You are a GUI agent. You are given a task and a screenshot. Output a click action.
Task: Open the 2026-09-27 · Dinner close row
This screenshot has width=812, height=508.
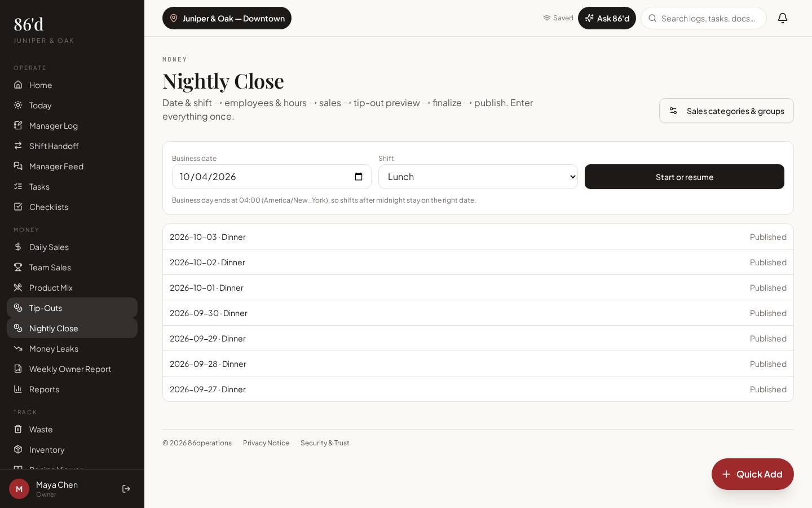[x=478, y=389]
